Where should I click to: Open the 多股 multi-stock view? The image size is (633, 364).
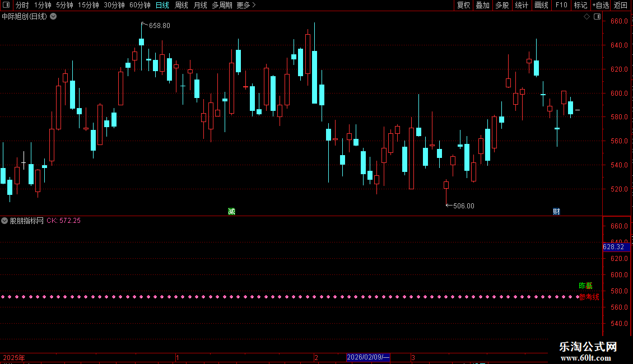502,5
